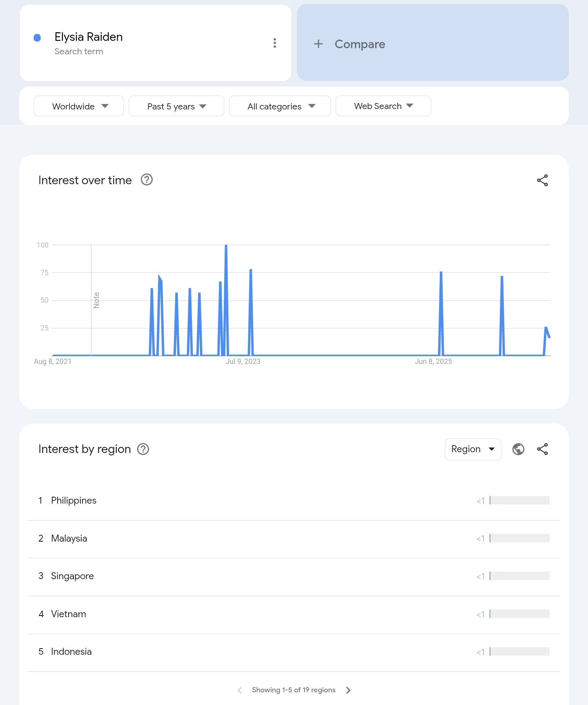Click the 'Interest by region' heading
The height and width of the screenshot is (705, 588).
pos(85,449)
